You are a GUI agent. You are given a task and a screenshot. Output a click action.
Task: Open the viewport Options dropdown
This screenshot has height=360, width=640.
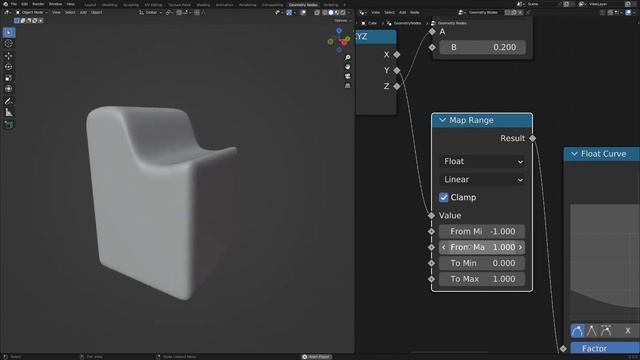click(342, 20)
